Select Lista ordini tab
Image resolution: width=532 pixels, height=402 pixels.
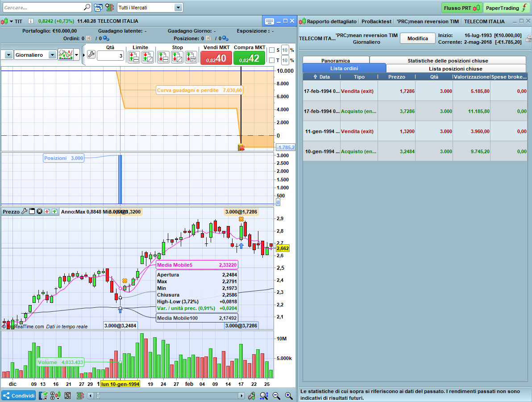tap(344, 68)
